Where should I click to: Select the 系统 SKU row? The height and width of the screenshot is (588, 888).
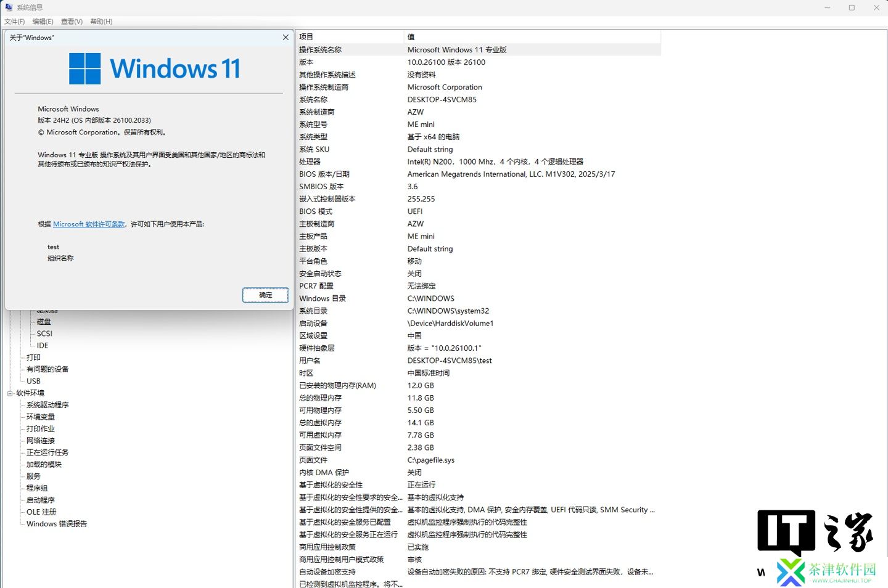click(x=478, y=149)
